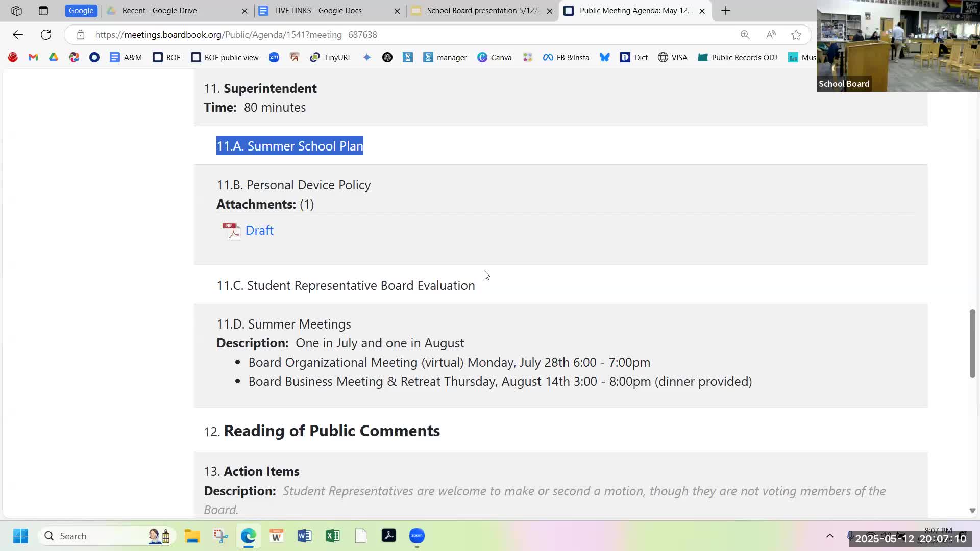Add page to favorites star

[x=796, y=35]
